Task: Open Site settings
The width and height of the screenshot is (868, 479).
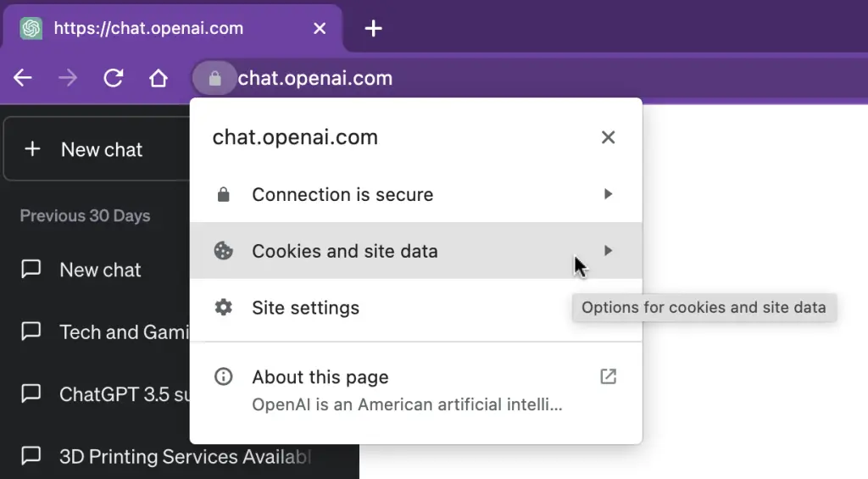Action: point(415,308)
